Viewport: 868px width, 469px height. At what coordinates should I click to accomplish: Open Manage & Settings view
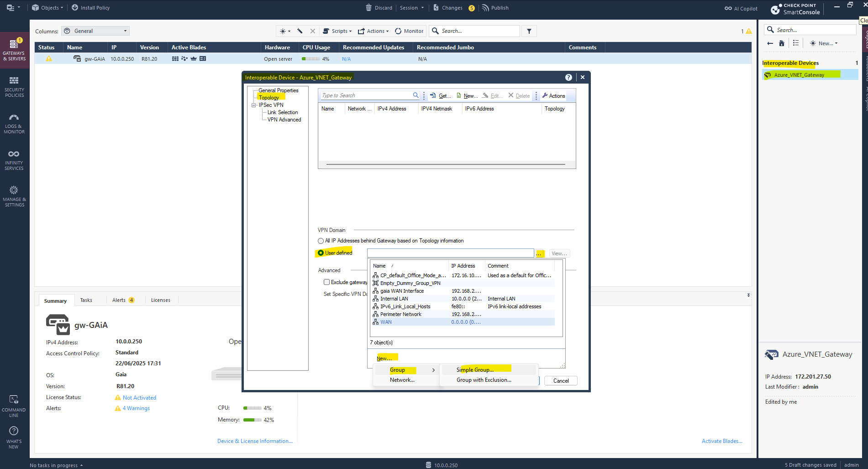[14, 196]
